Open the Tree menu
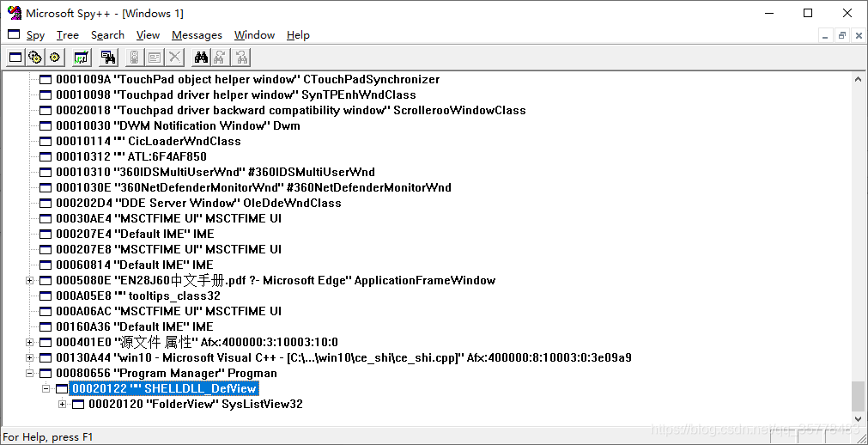 68,35
